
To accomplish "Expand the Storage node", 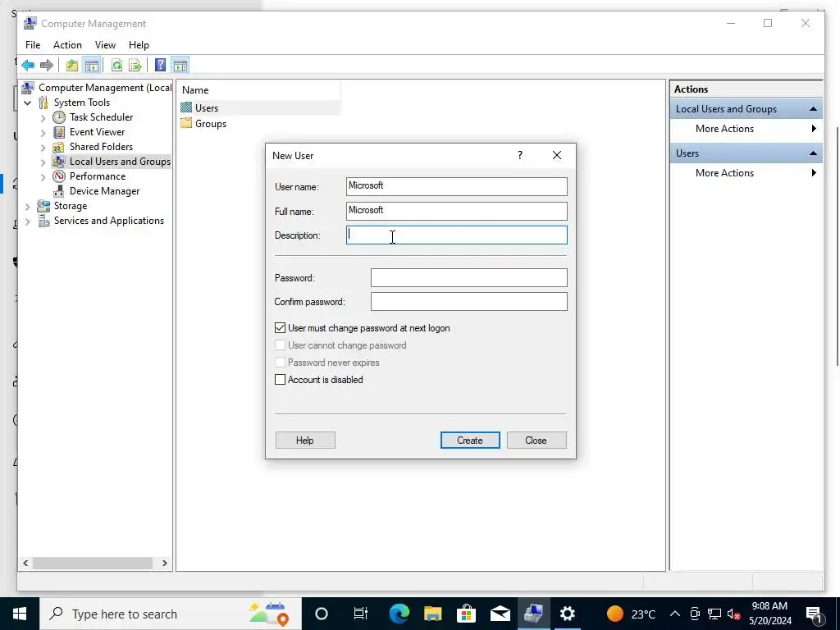I will click(27, 206).
